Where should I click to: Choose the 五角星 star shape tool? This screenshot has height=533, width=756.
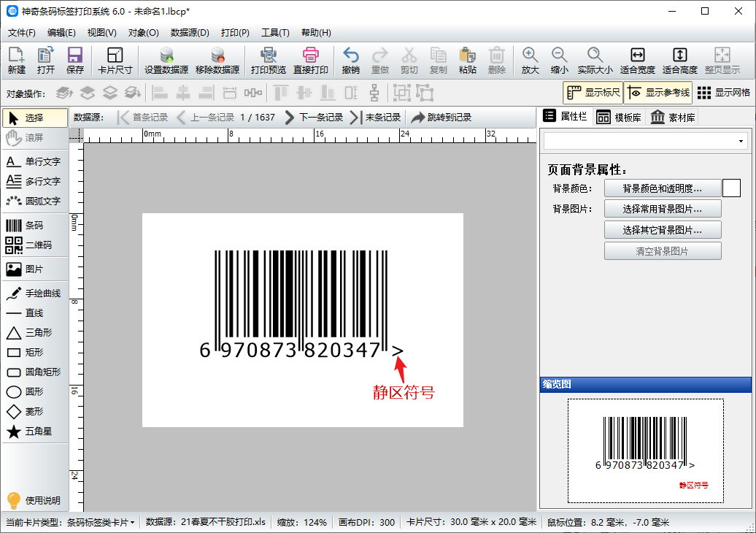[34, 432]
